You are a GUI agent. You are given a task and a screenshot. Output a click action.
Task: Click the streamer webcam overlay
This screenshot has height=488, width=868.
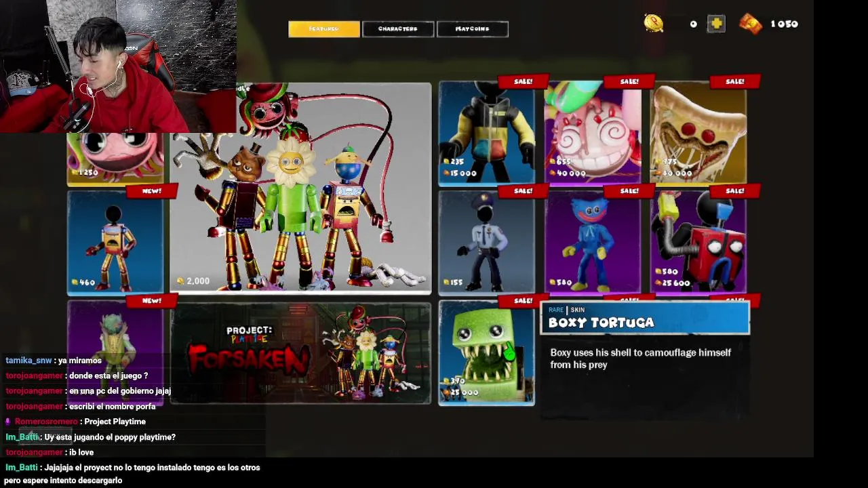[118, 66]
